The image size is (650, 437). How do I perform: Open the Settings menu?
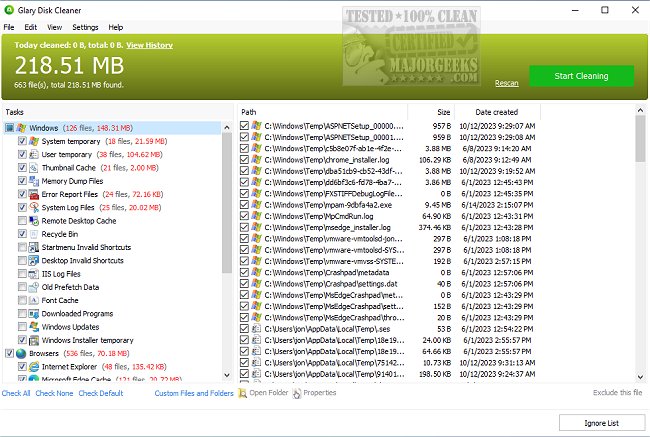(85, 27)
